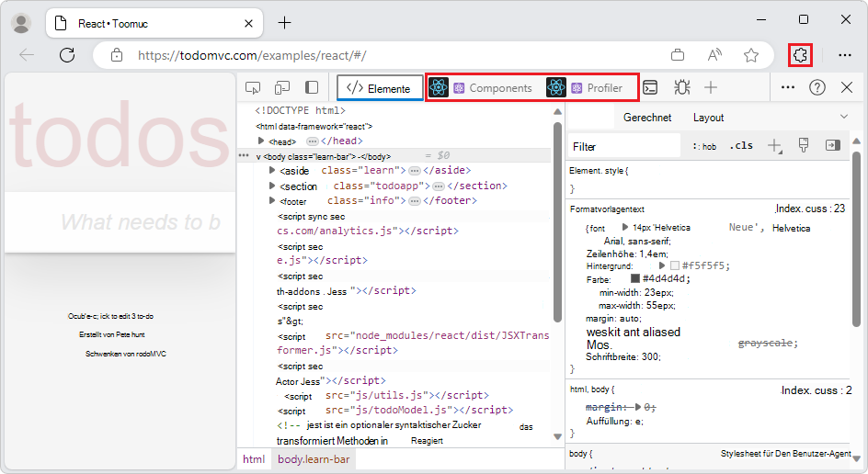Expand the footer class info node
This screenshot has width=868, height=474.
(272, 200)
